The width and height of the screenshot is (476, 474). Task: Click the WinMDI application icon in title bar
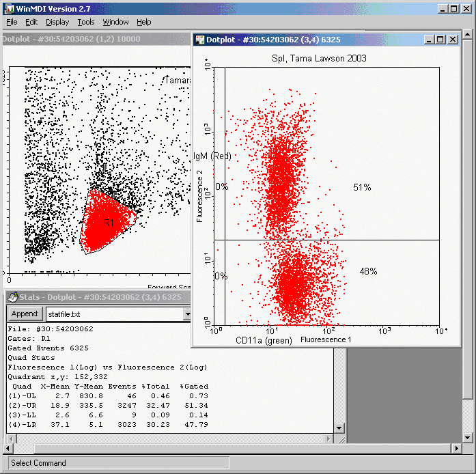tap(8, 8)
